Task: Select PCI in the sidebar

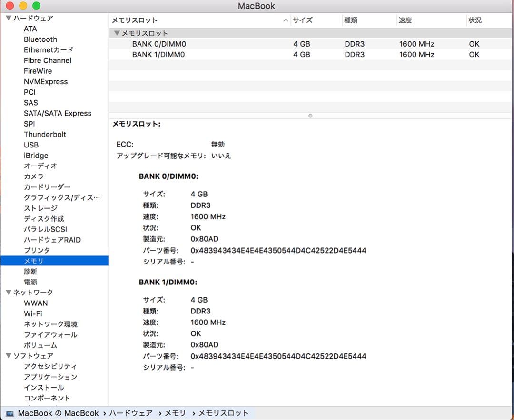Action: tap(30, 92)
